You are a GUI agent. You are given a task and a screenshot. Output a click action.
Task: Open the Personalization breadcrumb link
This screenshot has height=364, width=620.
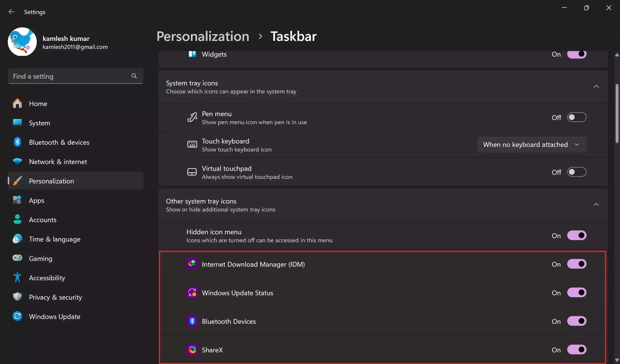point(202,36)
